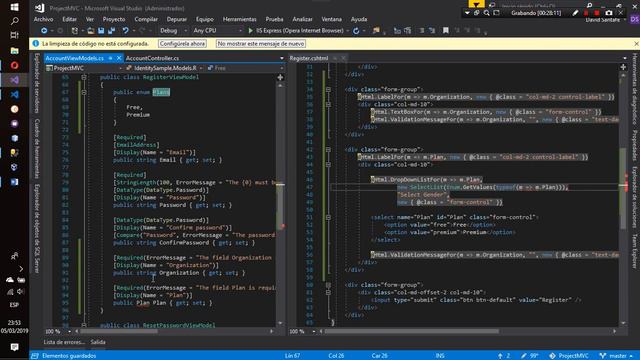Click the Navigate Backward arrow in toolbar
Screen dimensions: 640x360
point(44,31)
